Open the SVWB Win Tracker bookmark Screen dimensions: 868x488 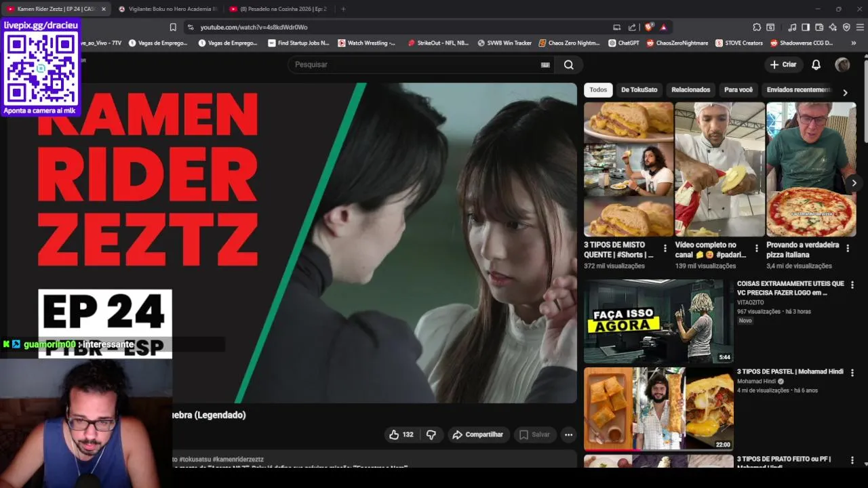point(505,43)
